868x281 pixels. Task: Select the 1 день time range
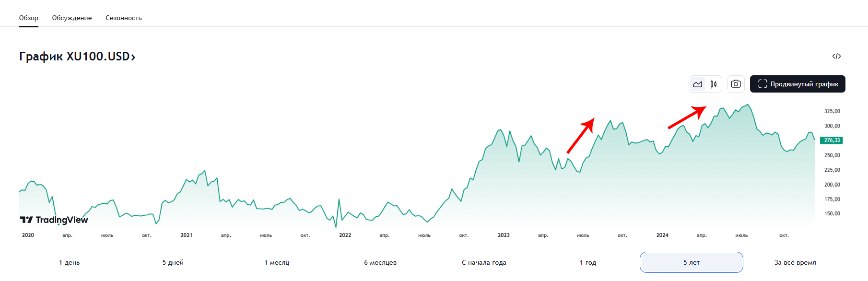pyautogui.click(x=70, y=262)
